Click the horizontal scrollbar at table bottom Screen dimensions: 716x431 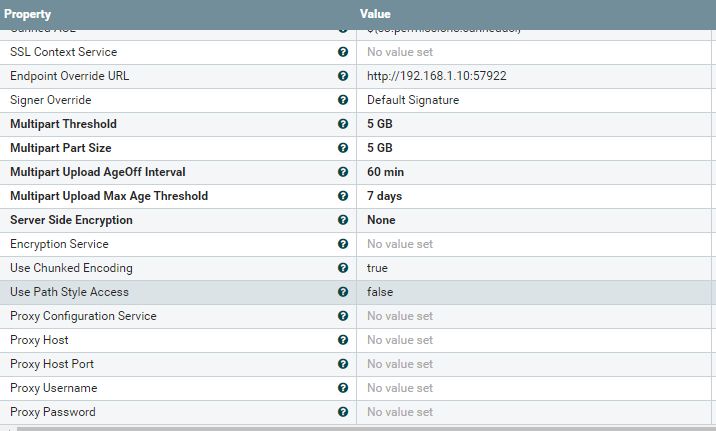tap(365, 429)
